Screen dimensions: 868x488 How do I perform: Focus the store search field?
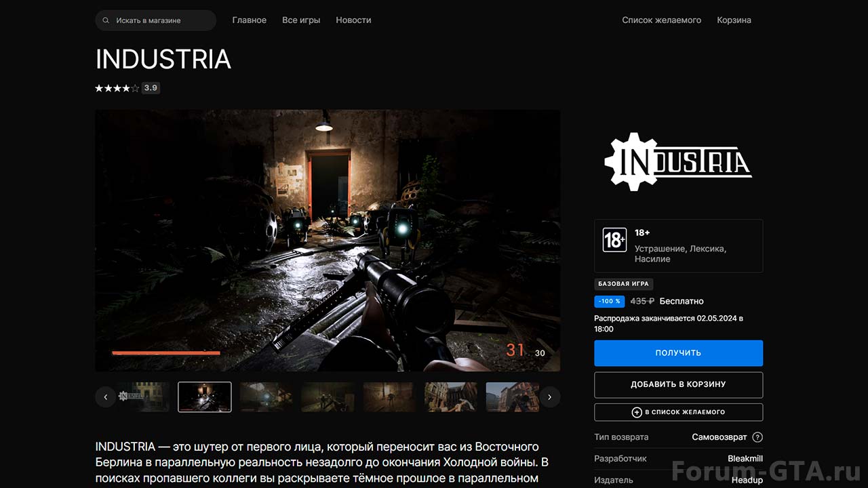click(x=156, y=20)
